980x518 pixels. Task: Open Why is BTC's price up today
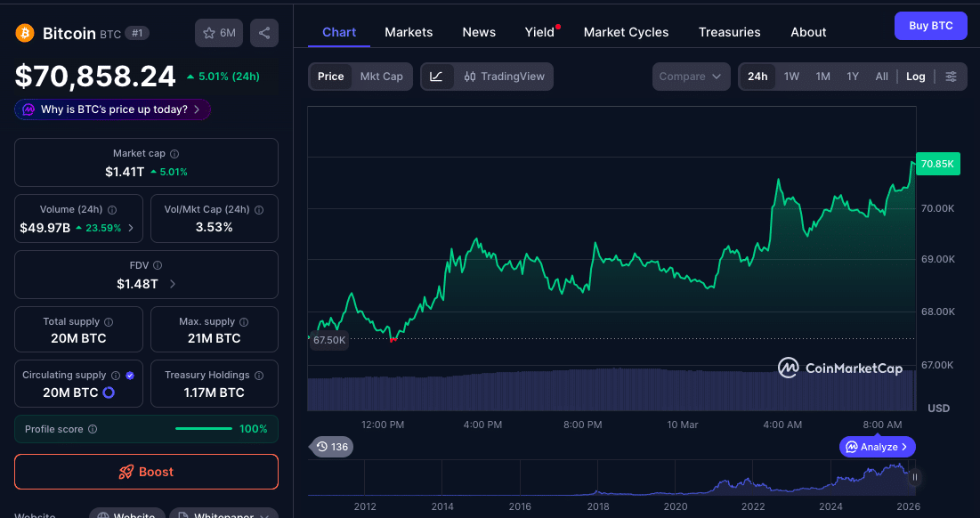(112, 109)
